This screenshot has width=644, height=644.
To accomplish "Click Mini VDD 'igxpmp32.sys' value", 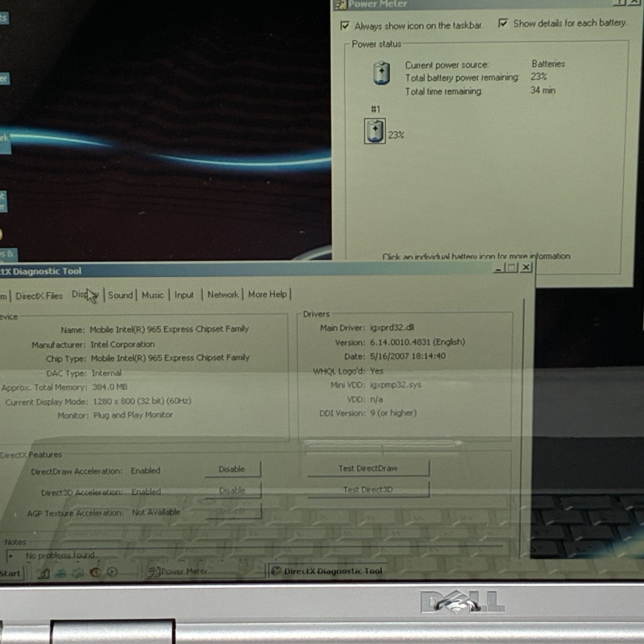I will [x=396, y=385].
